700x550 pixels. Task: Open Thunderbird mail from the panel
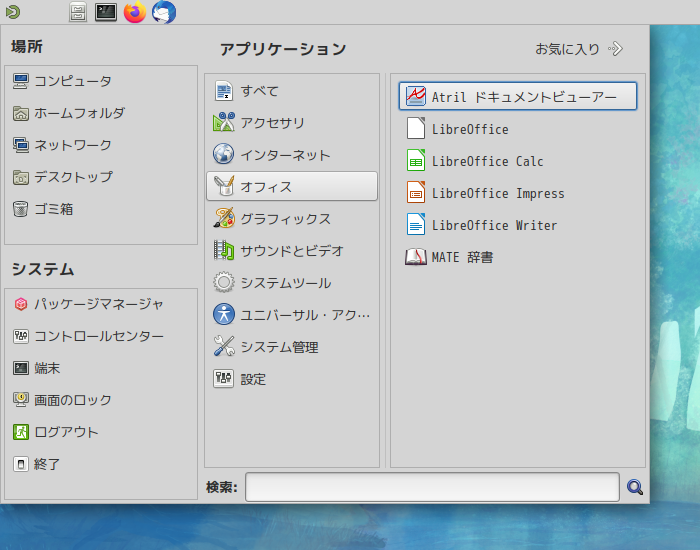pyautogui.click(x=164, y=12)
